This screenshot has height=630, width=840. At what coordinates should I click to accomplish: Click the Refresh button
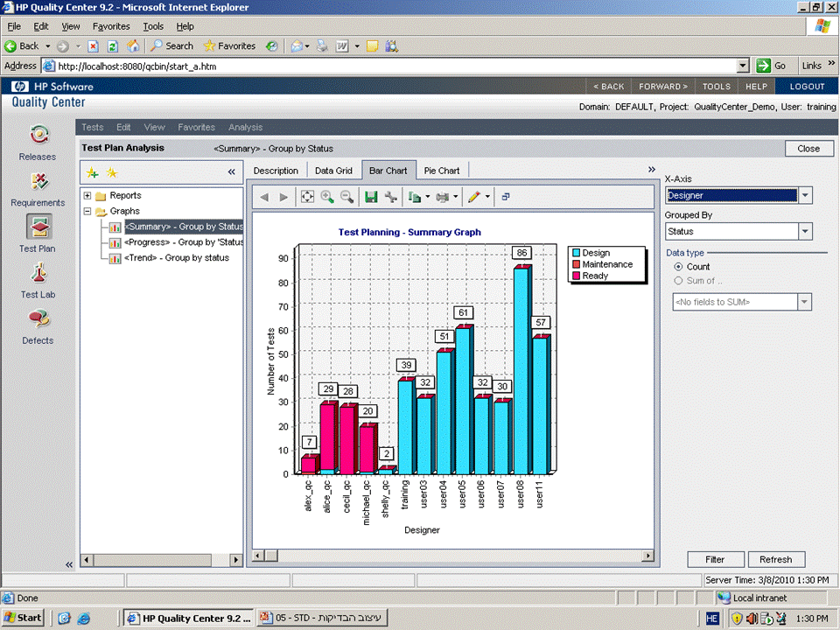[775, 559]
